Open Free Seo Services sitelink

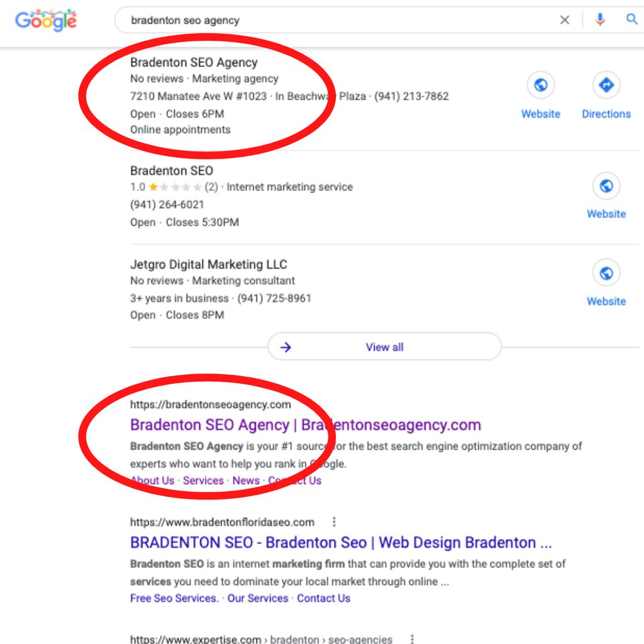(174, 598)
